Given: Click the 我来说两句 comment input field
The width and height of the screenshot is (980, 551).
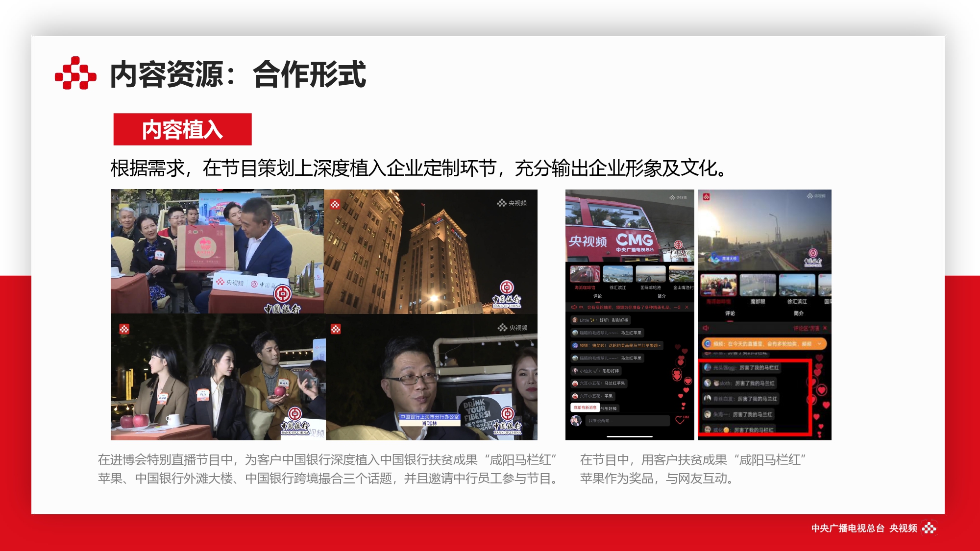Looking at the screenshot, I should [627, 421].
